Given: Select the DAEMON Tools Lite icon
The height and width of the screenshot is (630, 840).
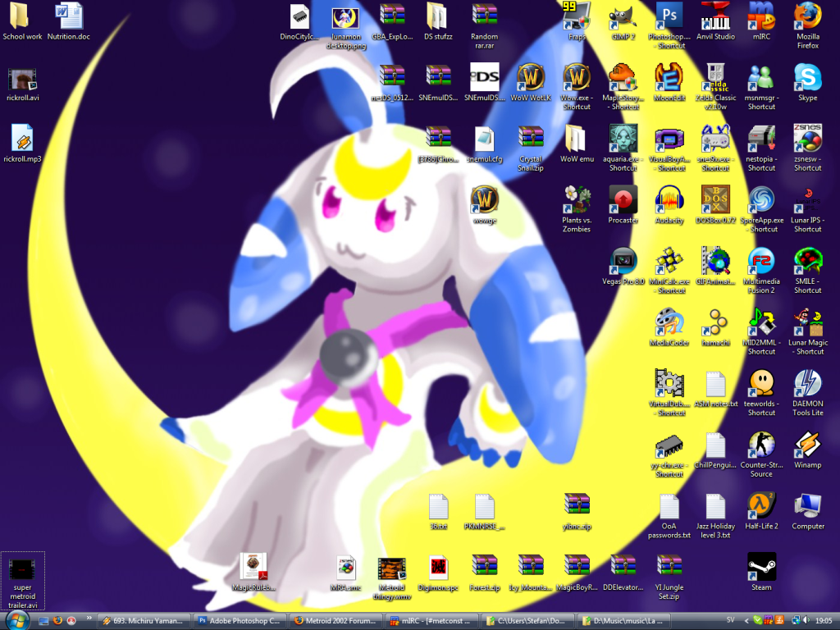Looking at the screenshot, I should coord(807,384).
